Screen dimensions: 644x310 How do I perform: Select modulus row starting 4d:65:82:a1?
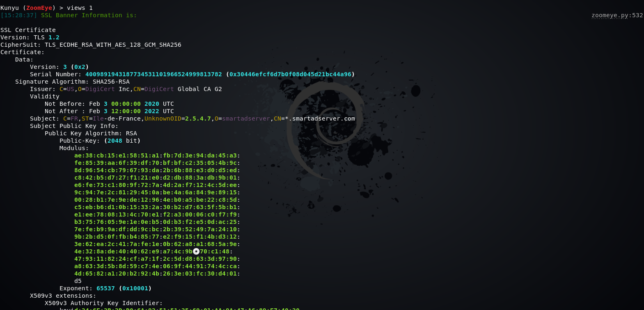click(157, 274)
